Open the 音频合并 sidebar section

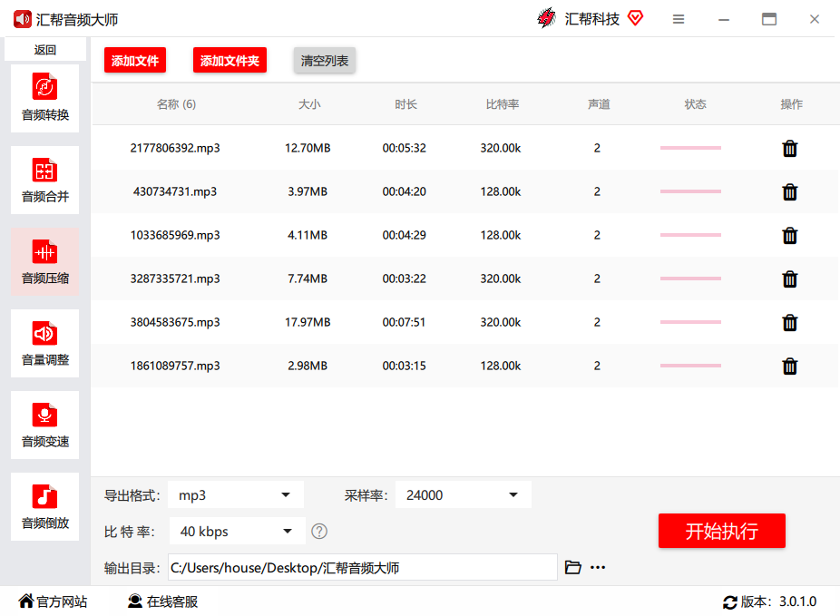point(45,180)
